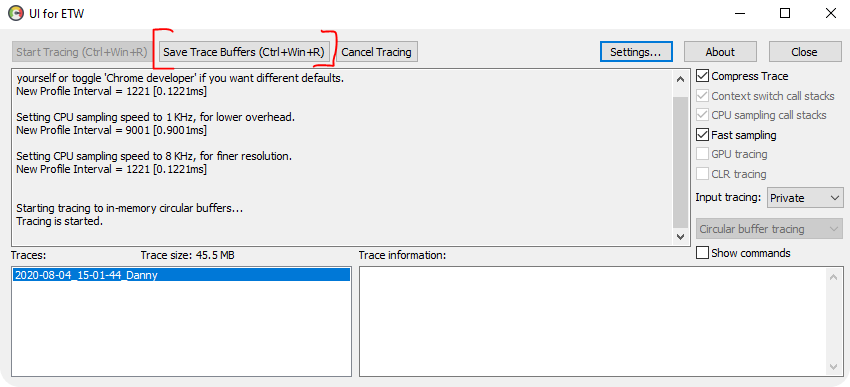Click 'New Profile Interval = 9001' line

tap(112, 130)
